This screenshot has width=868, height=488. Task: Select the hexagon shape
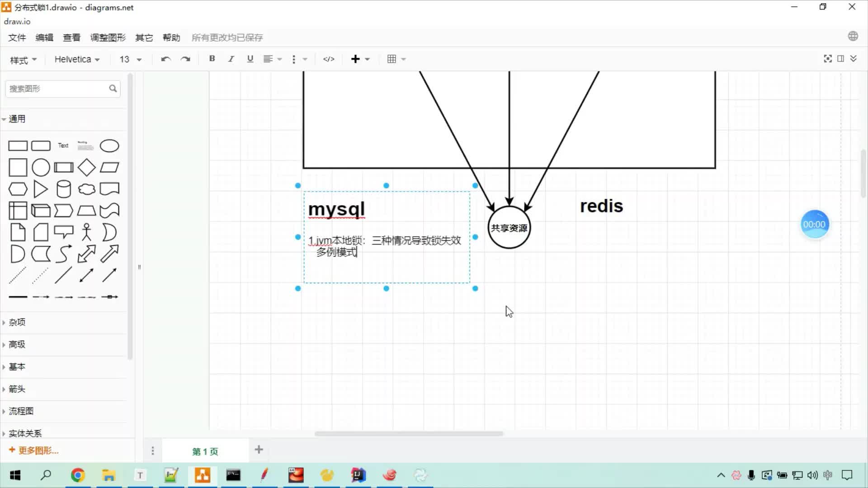tap(18, 189)
